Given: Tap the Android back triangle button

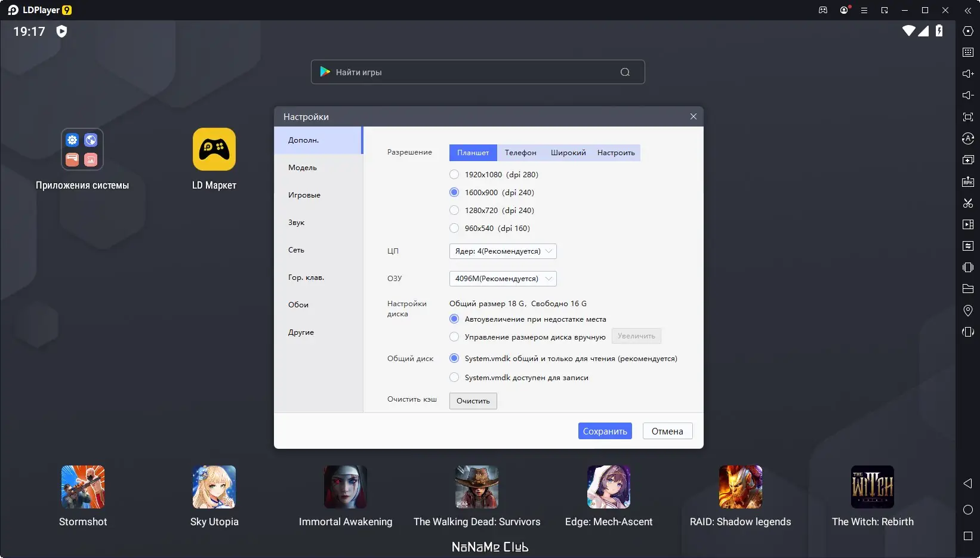Looking at the screenshot, I should click(x=968, y=483).
